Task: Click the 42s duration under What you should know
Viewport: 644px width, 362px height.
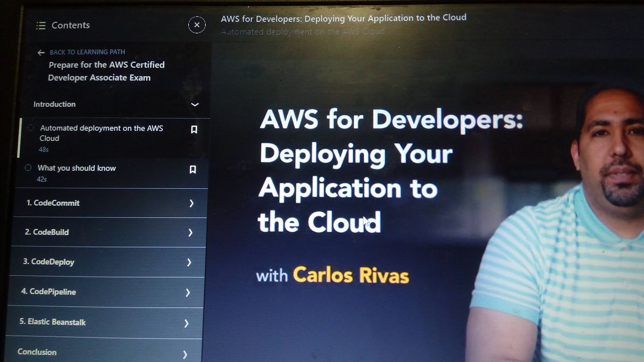Action: 42,179
